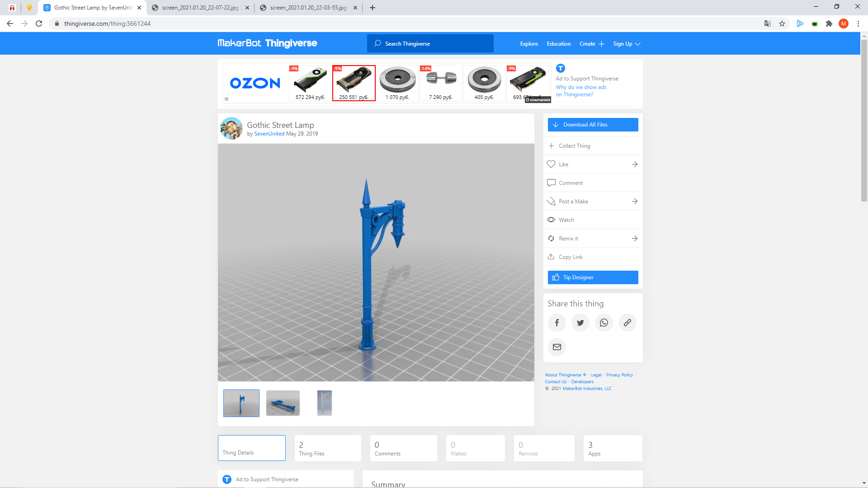
Task: Share this thing by email icon
Action: (557, 347)
